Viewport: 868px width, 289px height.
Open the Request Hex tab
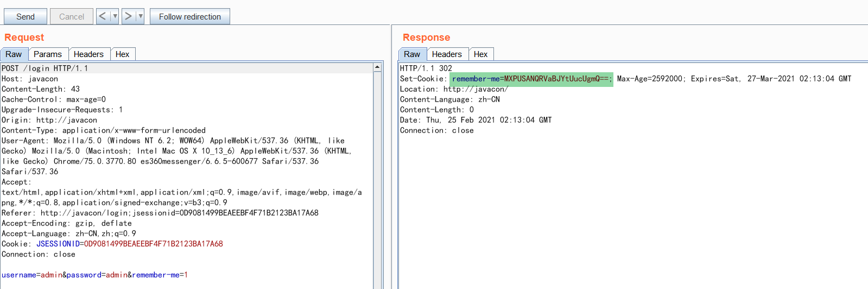tap(123, 54)
